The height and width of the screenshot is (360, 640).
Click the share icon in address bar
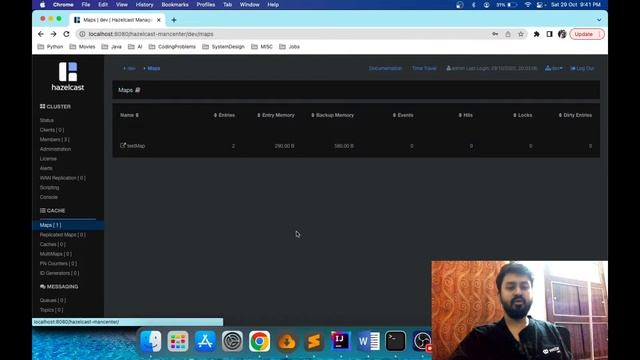508,34
